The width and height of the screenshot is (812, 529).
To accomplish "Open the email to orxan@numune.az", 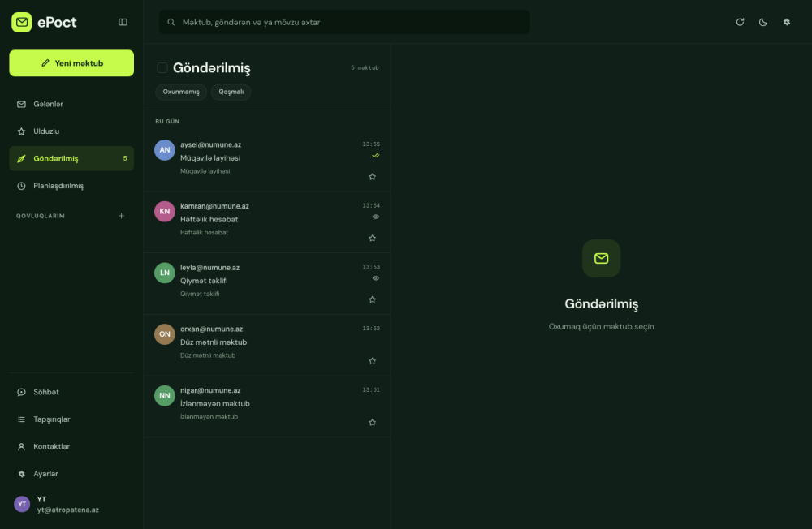I will pos(267,346).
